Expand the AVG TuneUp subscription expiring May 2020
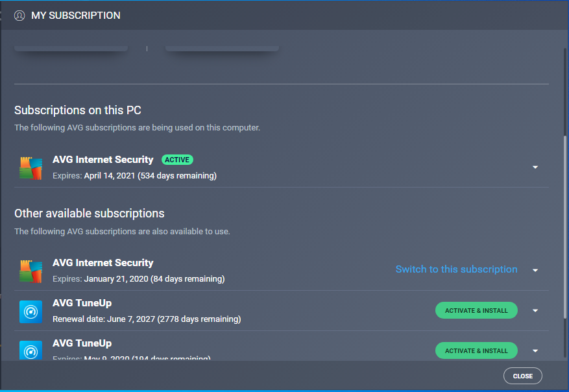 pos(535,350)
